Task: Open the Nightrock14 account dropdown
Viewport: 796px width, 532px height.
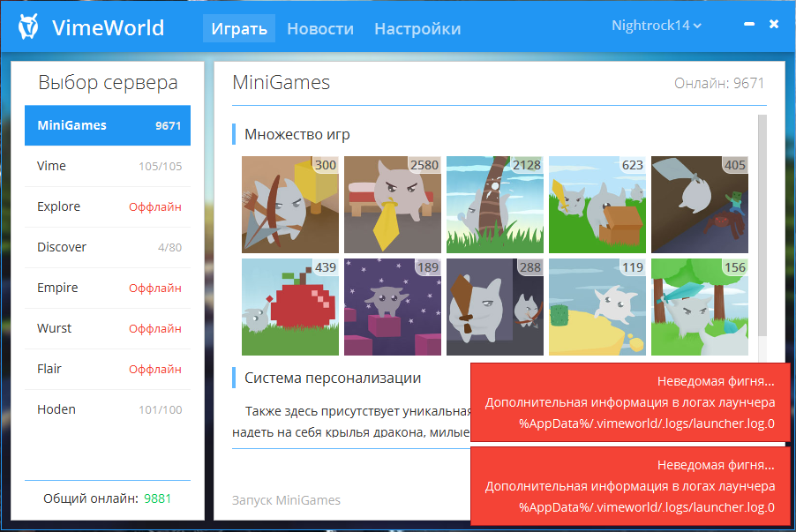Action: click(x=657, y=26)
